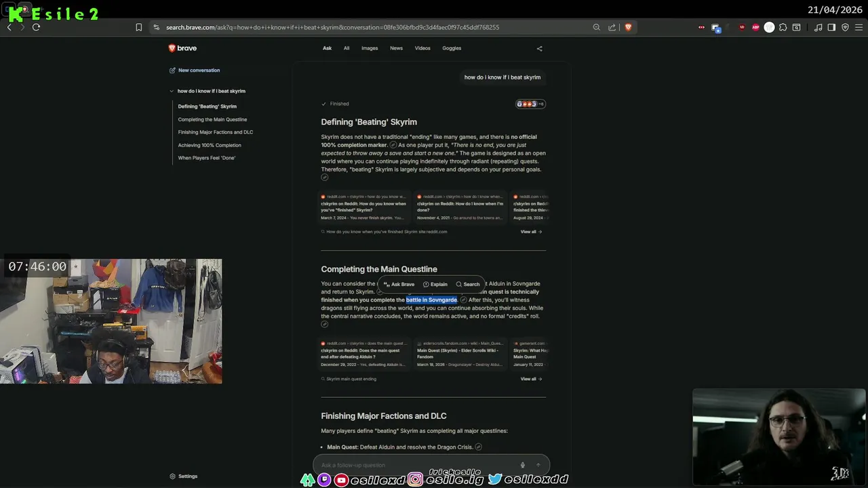Screen dimensions: 868x488
Task: Click Ask Brave in selection popup
Action: click(x=399, y=284)
